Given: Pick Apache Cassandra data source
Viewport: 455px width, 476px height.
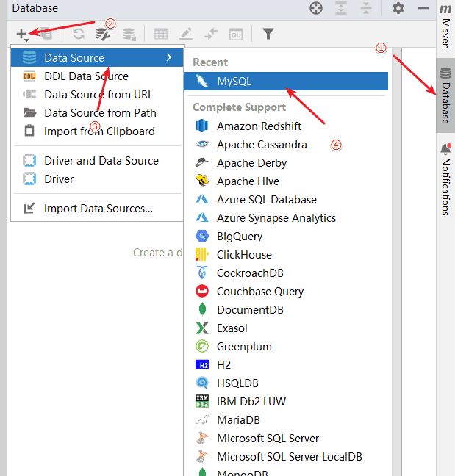Looking at the screenshot, I should pyautogui.click(x=262, y=144).
